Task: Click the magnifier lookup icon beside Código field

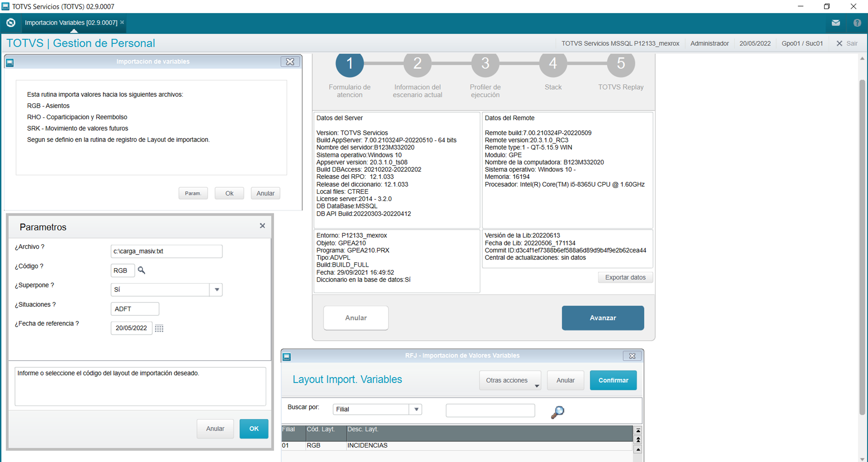Action: (x=141, y=270)
